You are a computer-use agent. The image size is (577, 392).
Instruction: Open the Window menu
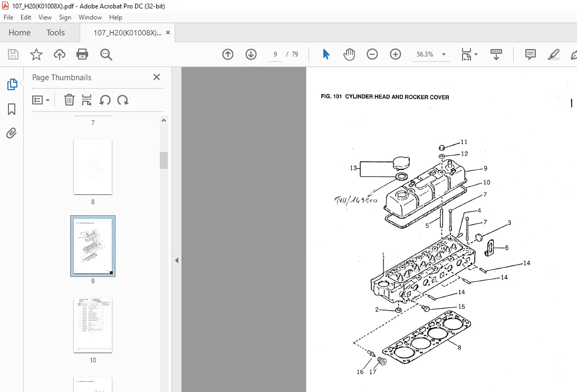pyautogui.click(x=90, y=17)
